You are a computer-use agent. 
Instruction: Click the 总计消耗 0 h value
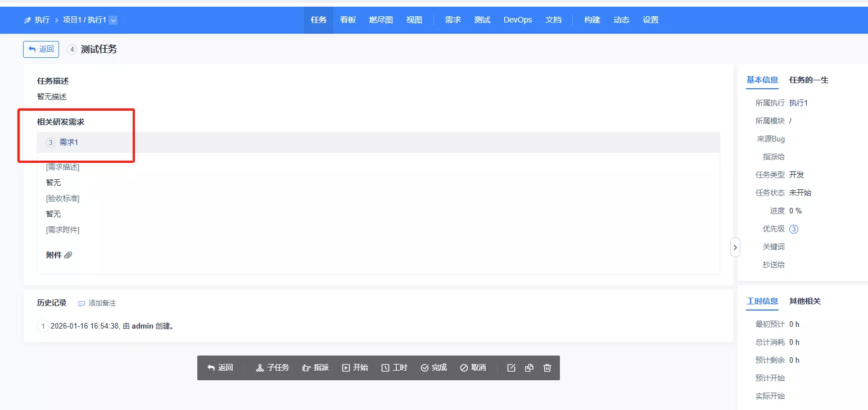pyautogui.click(x=794, y=342)
